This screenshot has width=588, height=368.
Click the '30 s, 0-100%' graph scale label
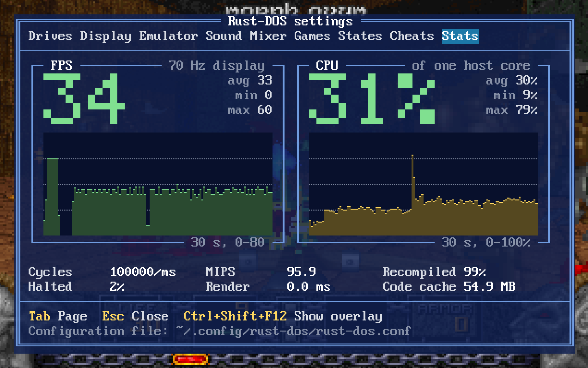click(486, 242)
